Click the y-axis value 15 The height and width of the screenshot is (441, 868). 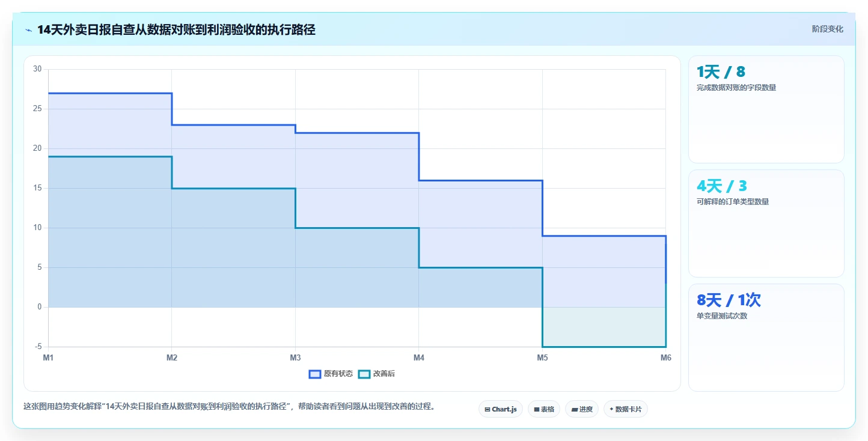[37, 188]
